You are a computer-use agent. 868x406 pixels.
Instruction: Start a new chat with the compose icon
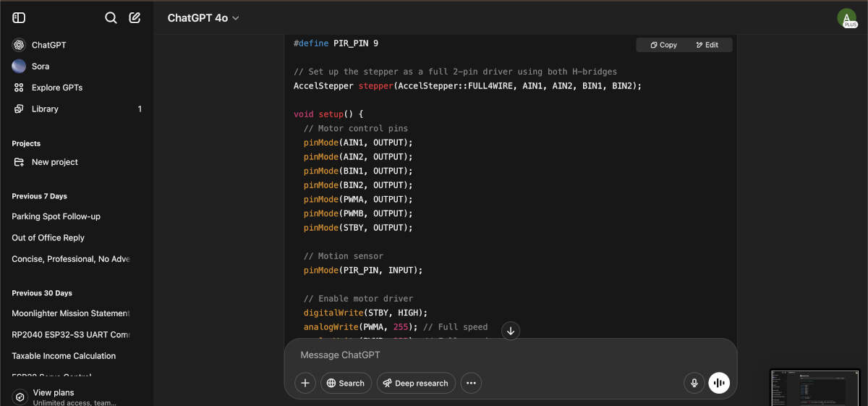pyautogui.click(x=135, y=17)
